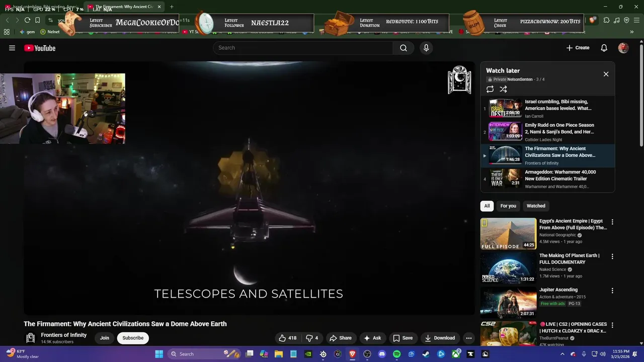
Task: Open the YouTube notifications bell
Action: 604,48
